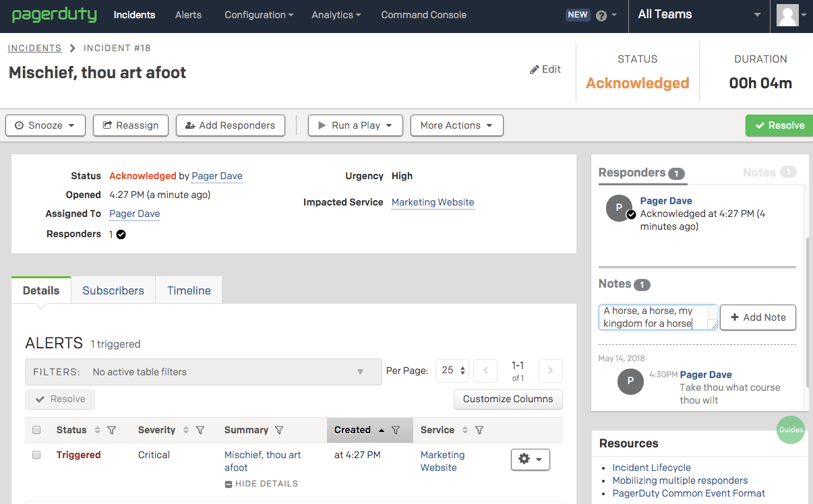
Task: Go to the next alerts page arrow
Action: (x=550, y=371)
